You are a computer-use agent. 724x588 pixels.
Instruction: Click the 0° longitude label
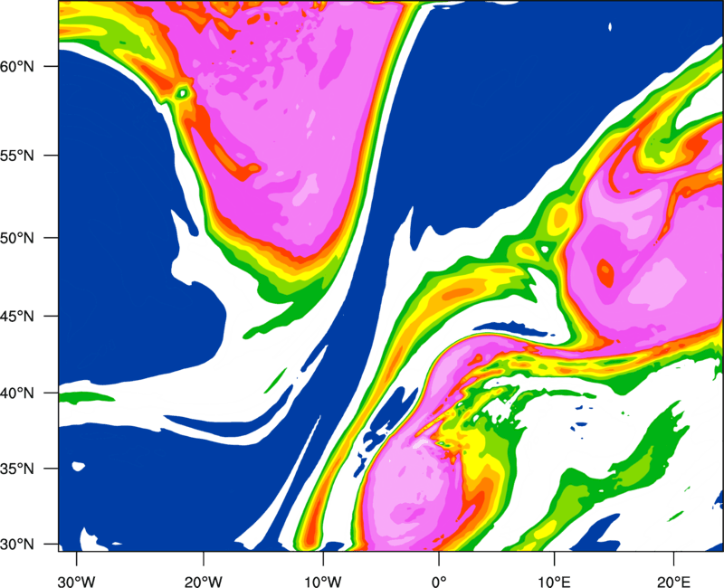click(x=439, y=582)
